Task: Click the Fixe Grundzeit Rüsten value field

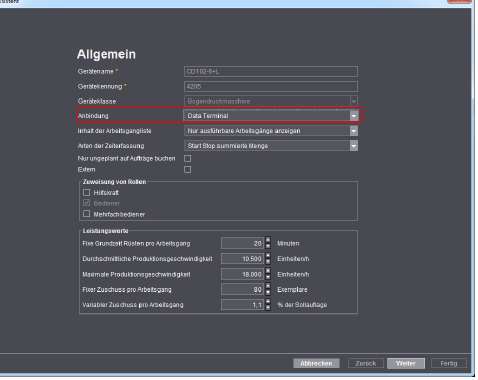Action: (x=242, y=243)
